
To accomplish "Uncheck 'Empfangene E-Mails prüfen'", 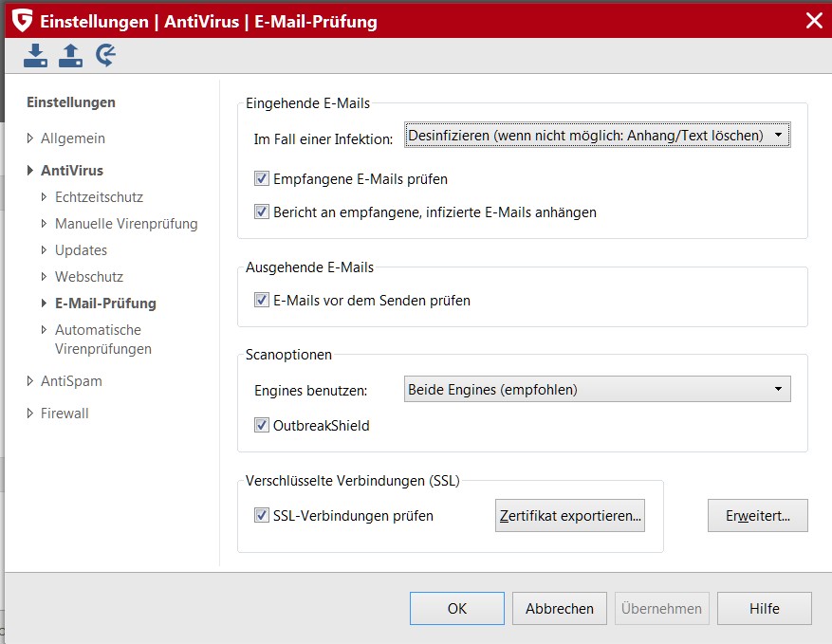I will point(263,178).
